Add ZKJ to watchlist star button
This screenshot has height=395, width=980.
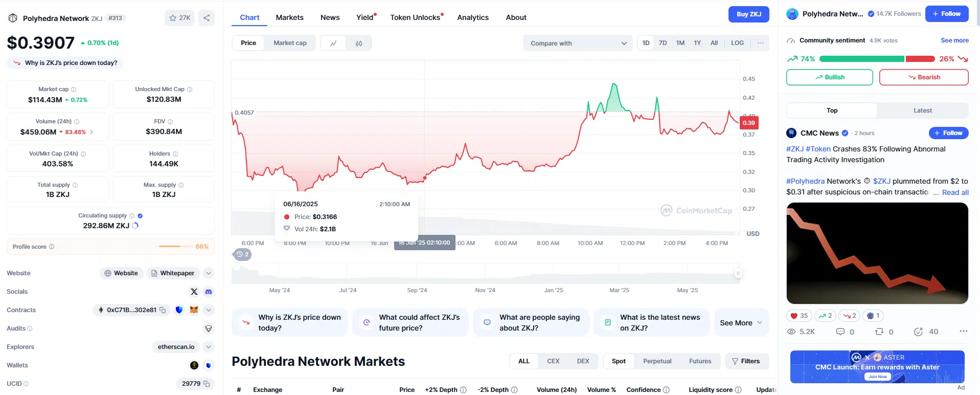click(179, 18)
